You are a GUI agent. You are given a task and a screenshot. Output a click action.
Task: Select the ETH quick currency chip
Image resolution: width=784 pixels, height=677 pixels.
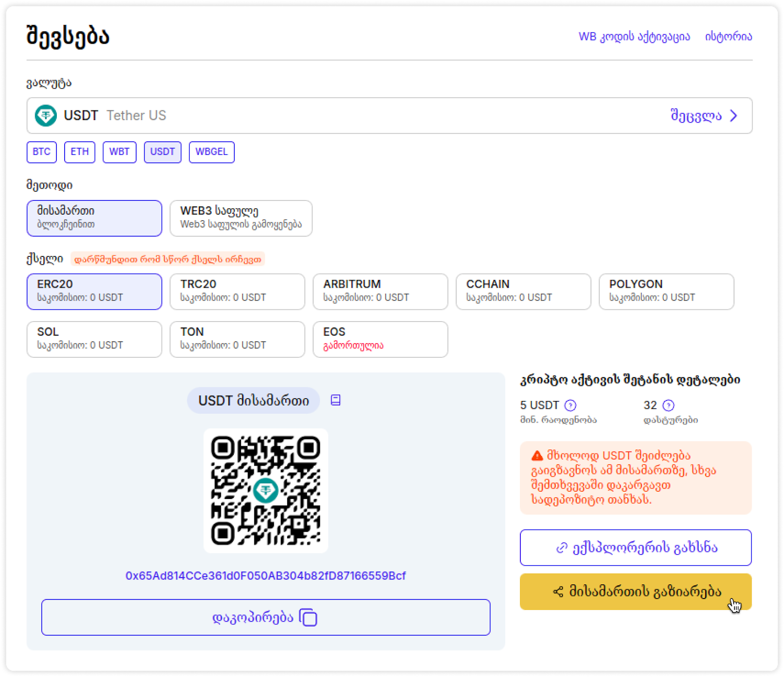80,152
